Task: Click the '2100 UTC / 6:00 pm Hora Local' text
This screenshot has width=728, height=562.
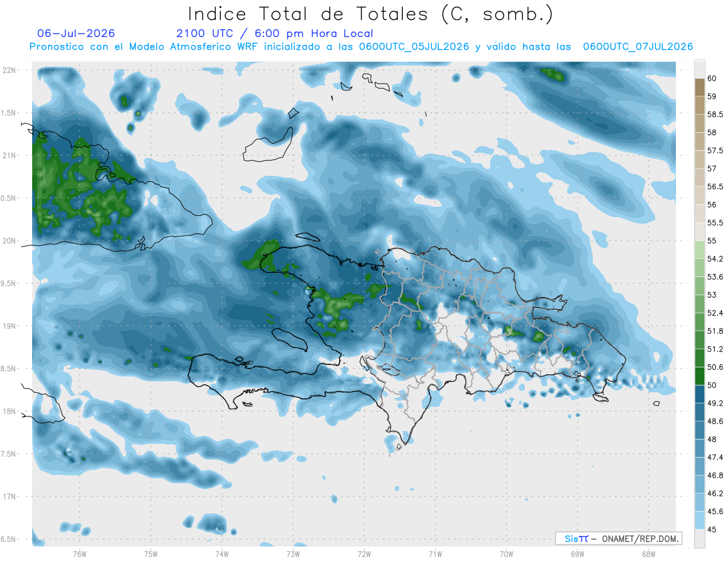Action: click(x=275, y=33)
